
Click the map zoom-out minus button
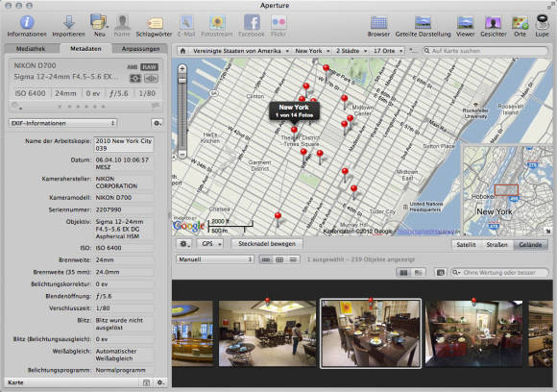click(182, 155)
